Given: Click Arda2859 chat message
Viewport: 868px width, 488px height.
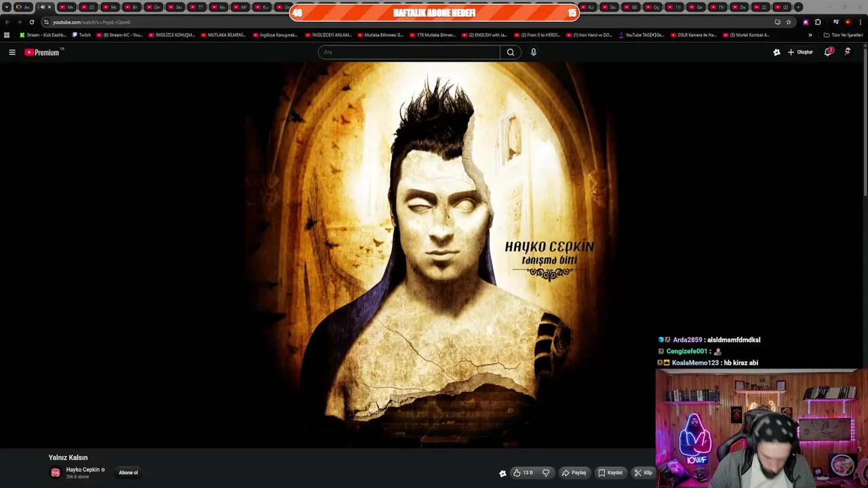Looking at the screenshot, I should (x=709, y=340).
